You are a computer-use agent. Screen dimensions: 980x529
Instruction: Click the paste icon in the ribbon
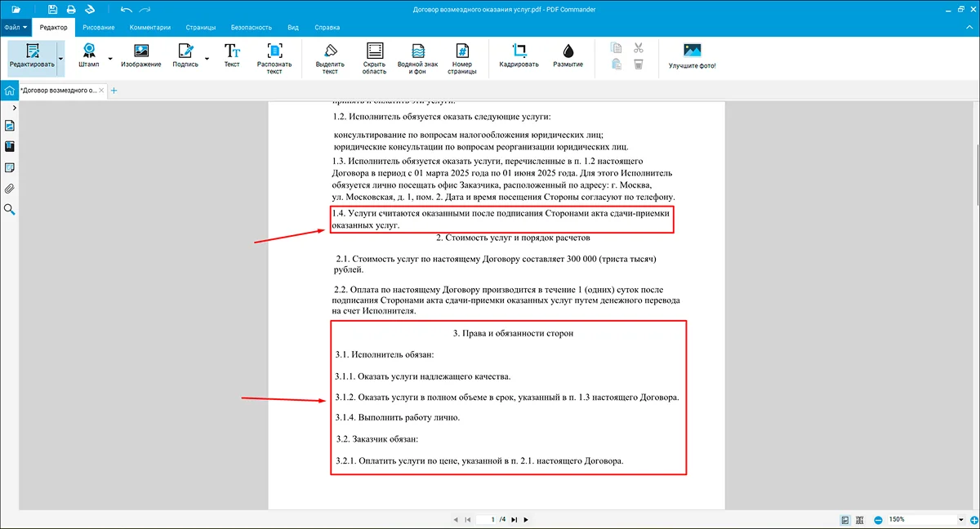pyautogui.click(x=617, y=64)
